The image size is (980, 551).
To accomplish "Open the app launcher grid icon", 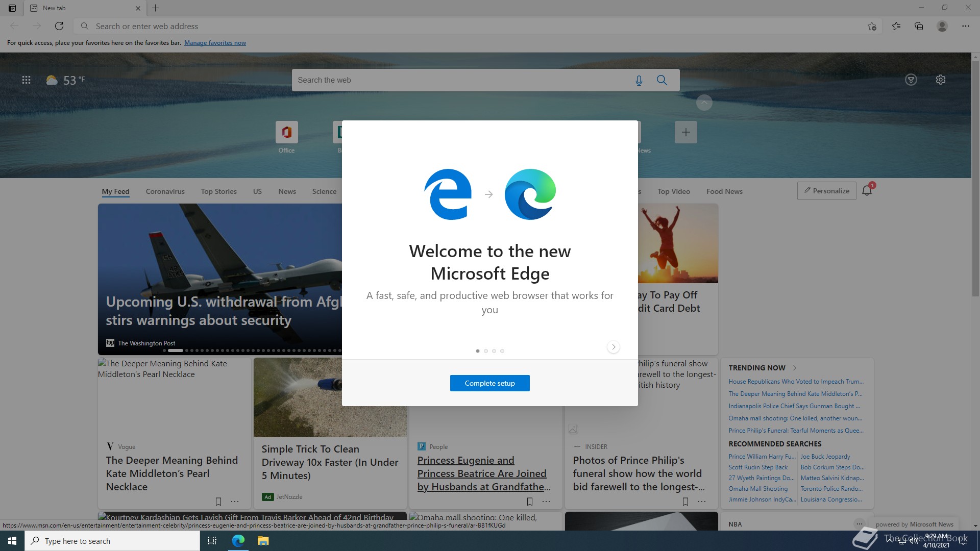I will click(x=27, y=80).
